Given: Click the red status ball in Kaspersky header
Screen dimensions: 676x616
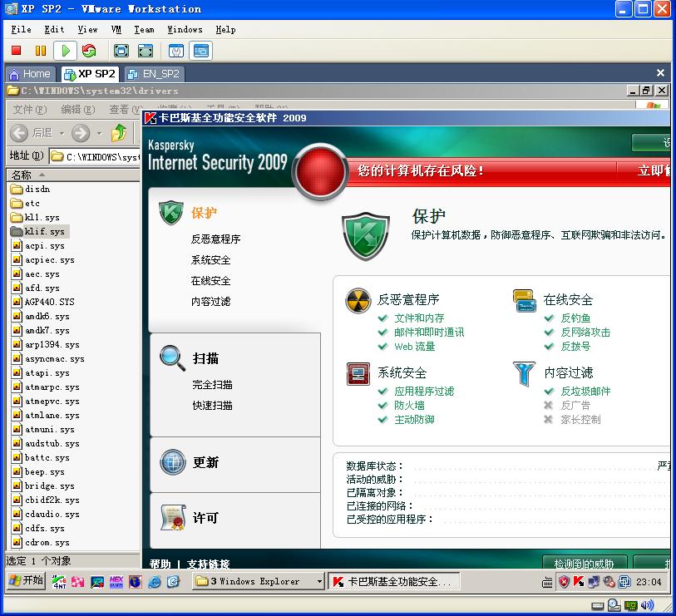Looking at the screenshot, I should [x=320, y=171].
